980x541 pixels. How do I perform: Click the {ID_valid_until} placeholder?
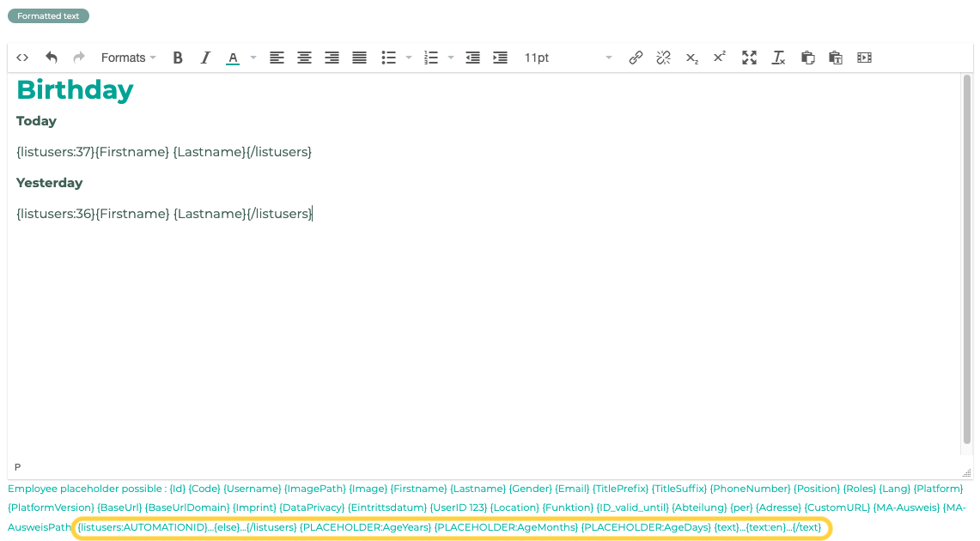click(632, 508)
